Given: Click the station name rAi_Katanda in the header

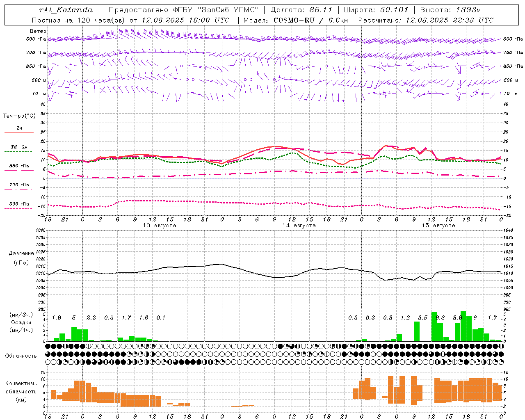Looking at the screenshot, I should (66, 10).
